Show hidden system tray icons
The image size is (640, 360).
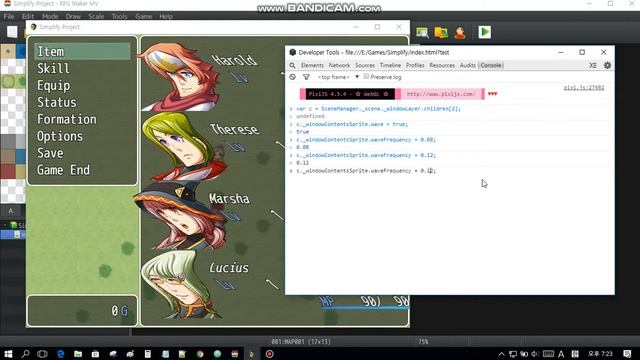502,354
